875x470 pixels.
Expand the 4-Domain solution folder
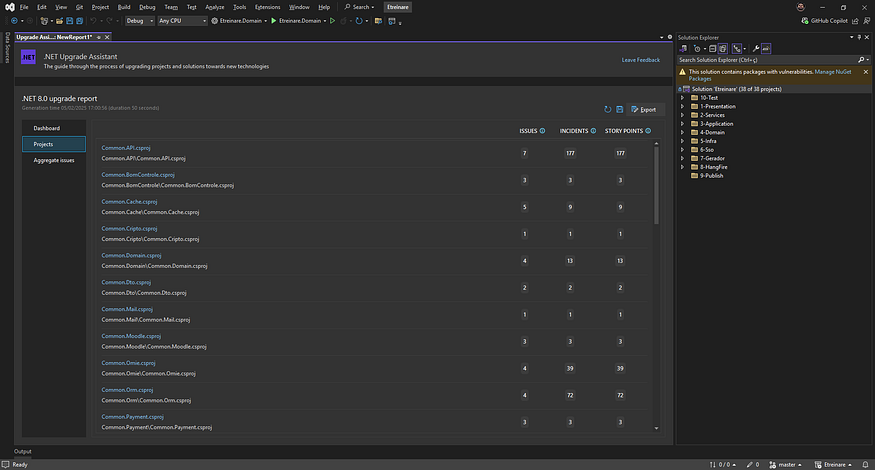pos(682,132)
